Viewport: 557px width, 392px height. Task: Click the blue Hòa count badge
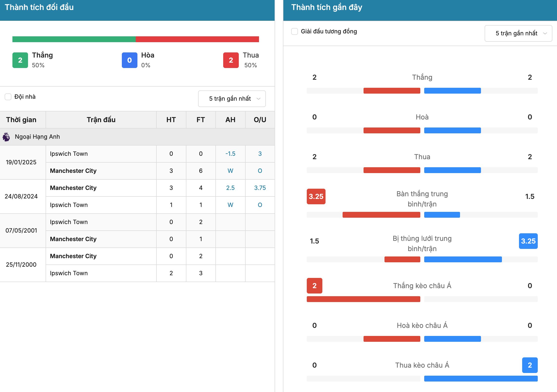click(x=129, y=60)
